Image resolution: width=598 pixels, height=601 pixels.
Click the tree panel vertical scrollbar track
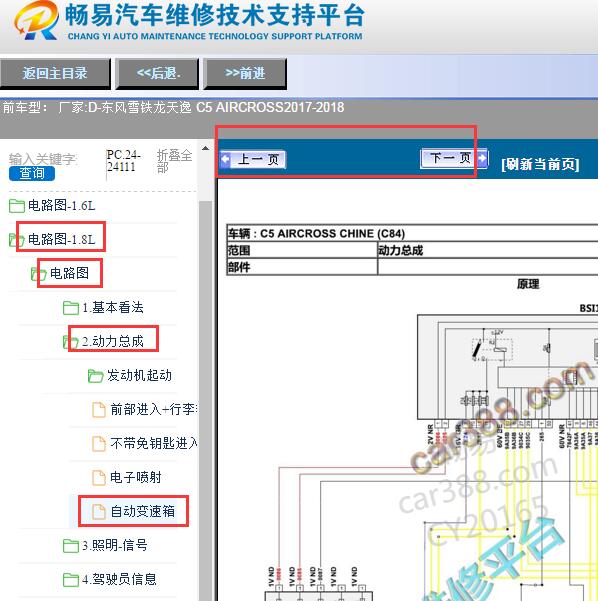(205, 399)
